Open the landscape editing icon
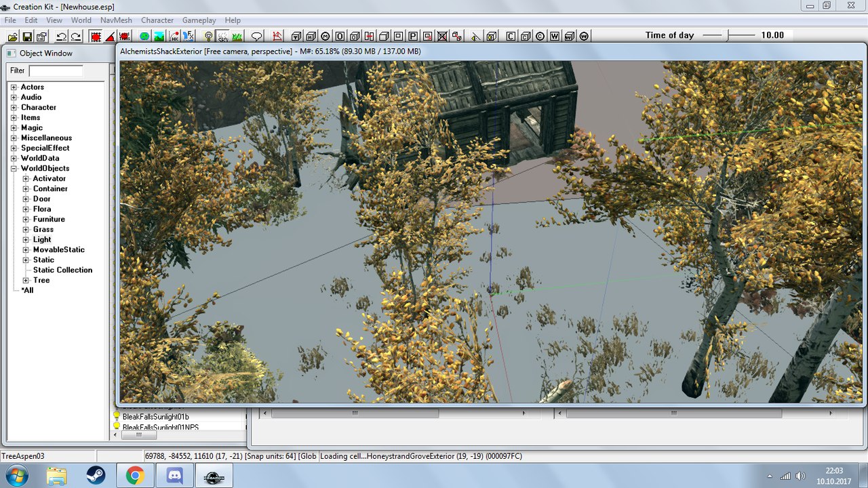Screen dimensions: 868x488 tap(159, 36)
